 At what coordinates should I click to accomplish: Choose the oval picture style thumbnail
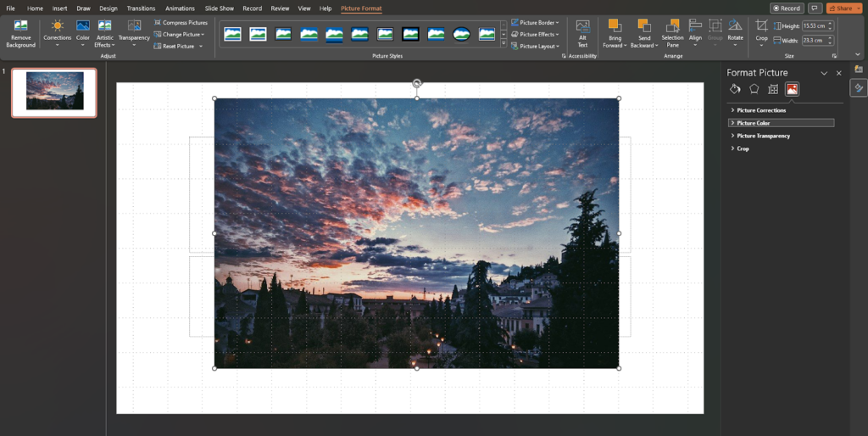point(461,34)
